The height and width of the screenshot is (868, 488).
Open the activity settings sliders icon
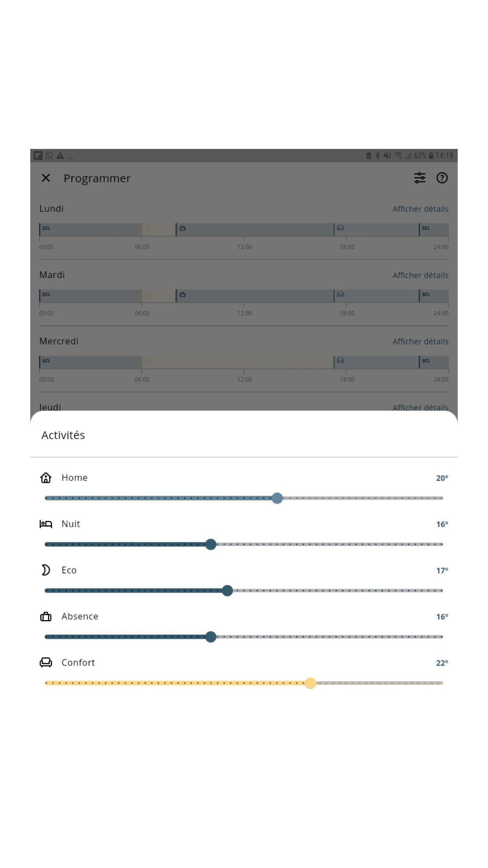pyautogui.click(x=420, y=178)
